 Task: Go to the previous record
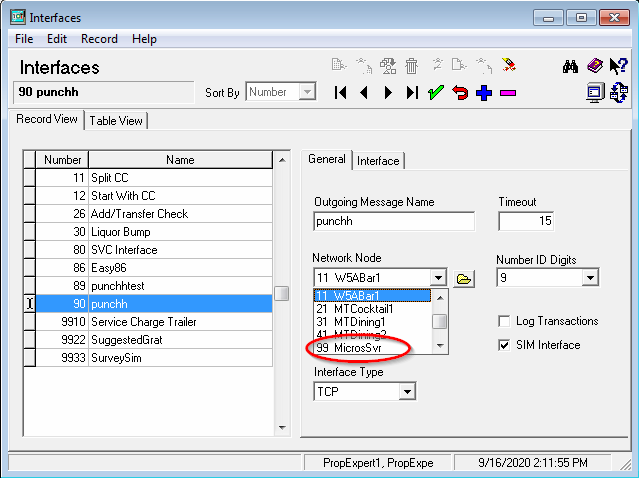[364, 93]
